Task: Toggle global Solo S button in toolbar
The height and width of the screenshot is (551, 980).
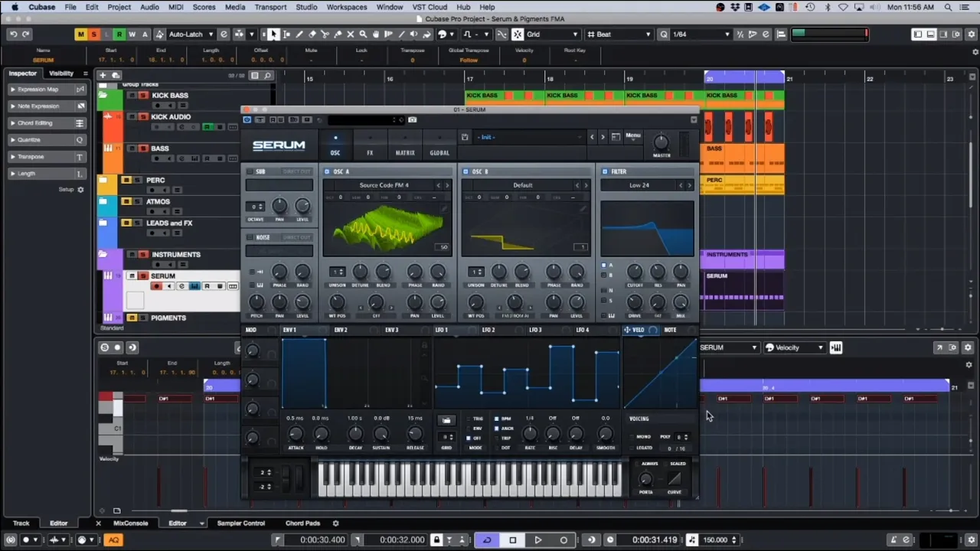Action: [93, 34]
